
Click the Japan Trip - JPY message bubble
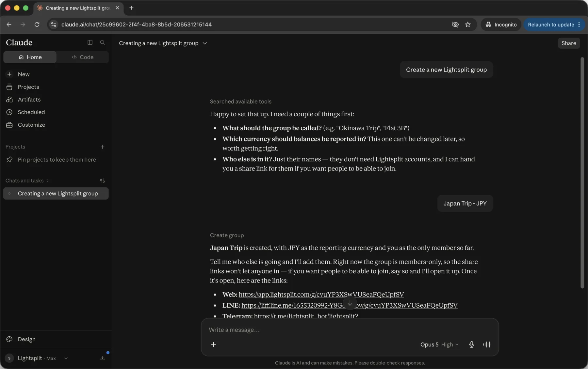pos(465,203)
